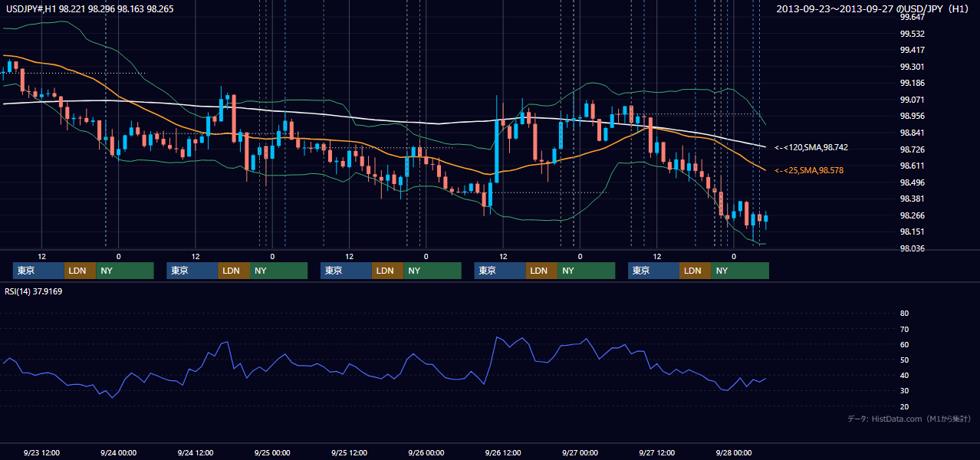The width and height of the screenshot is (980, 460).
Task: Select the 2013-09-23～2013-09-27 date range heading
Action: tap(872, 9)
